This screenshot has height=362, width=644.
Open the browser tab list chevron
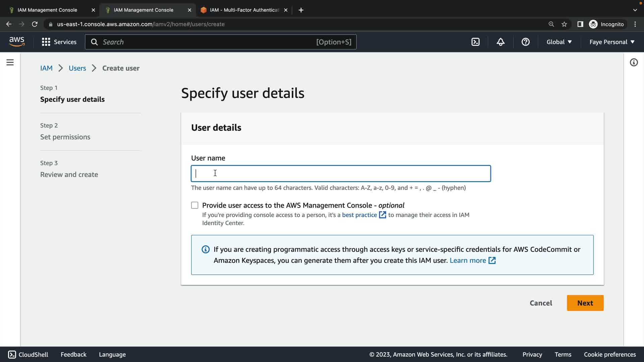(635, 10)
